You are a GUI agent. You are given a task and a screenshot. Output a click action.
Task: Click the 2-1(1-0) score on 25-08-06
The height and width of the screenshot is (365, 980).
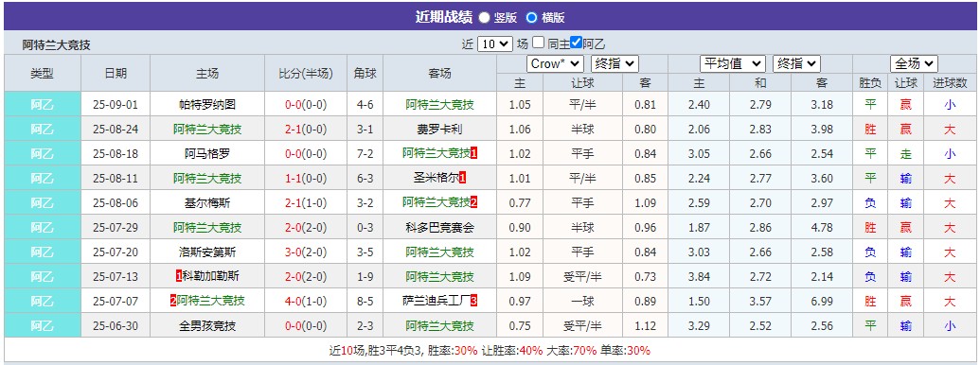click(x=306, y=202)
